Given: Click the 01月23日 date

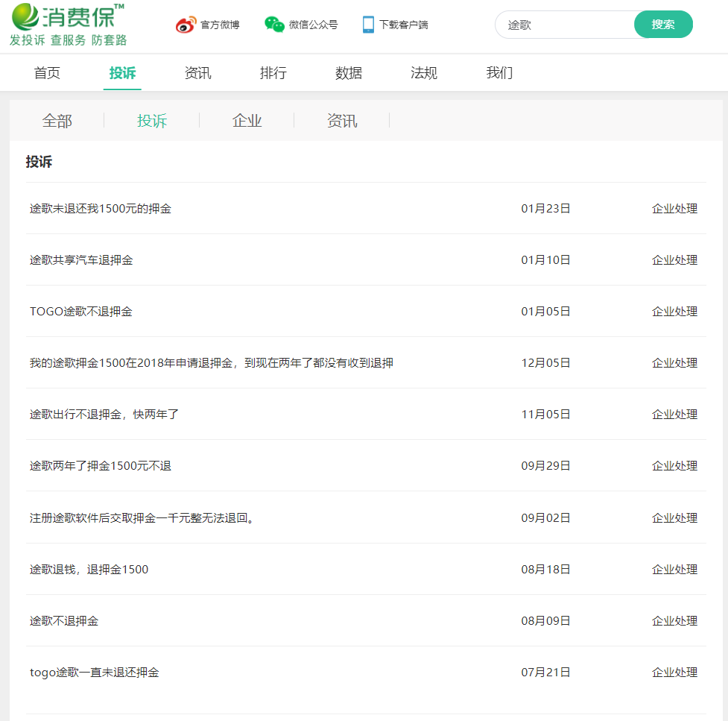Looking at the screenshot, I should coord(545,209).
